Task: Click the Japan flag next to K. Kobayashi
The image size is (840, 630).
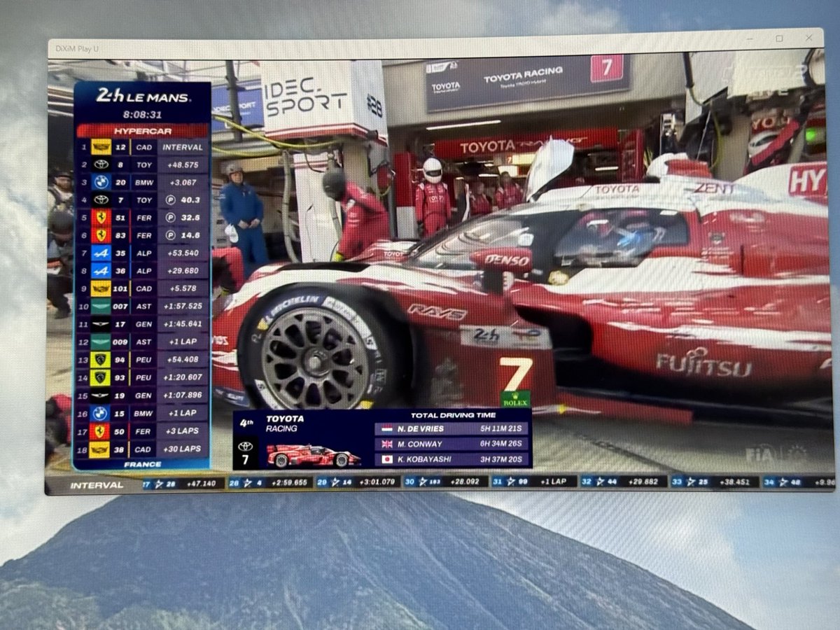Action: (386, 460)
